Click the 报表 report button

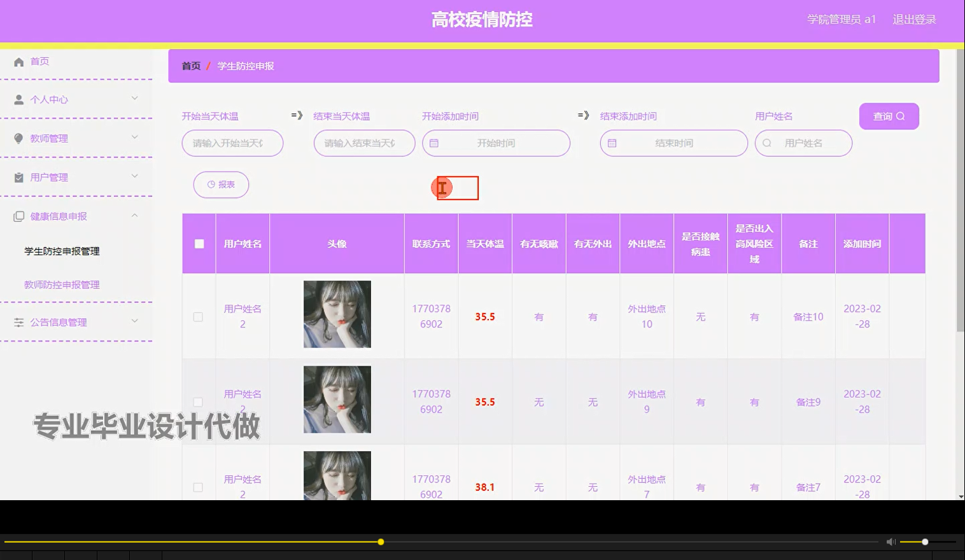pyautogui.click(x=221, y=185)
